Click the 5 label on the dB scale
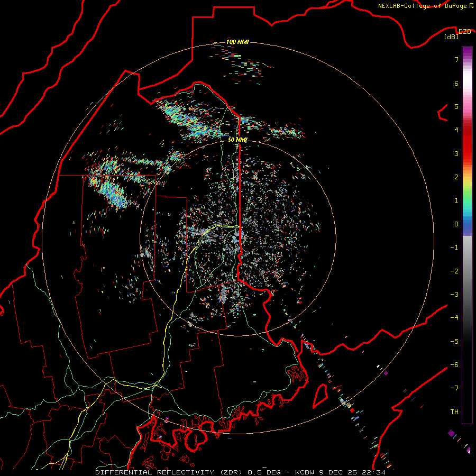This screenshot has width=476, height=476. pos(456,106)
